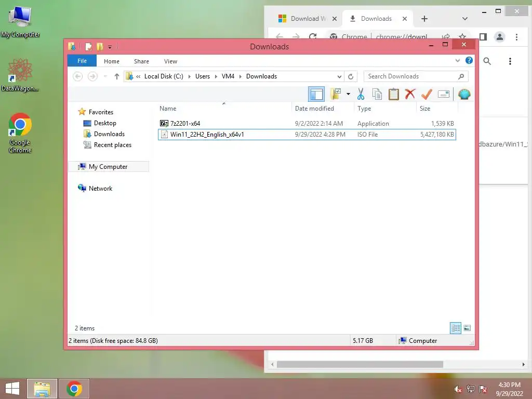Open the Share ribbon tab
The image size is (532, 399).
pyautogui.click(x=141, y=61)
